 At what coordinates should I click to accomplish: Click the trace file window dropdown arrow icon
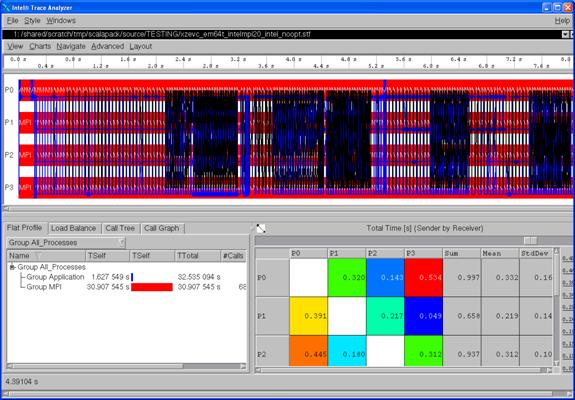pyautogui.click(x=565, y=34)
